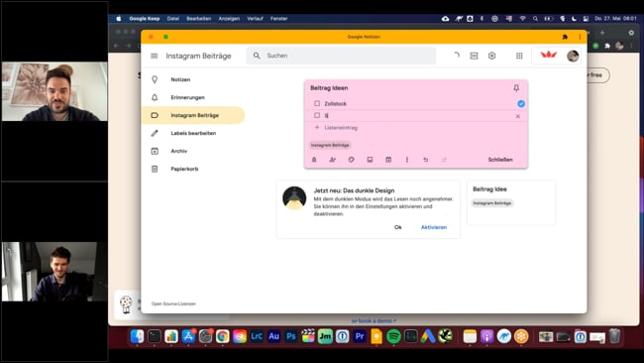The height and width of the screenshot is (363, 644).
Task: Open the Google apps grid icon
Action: 519,56
